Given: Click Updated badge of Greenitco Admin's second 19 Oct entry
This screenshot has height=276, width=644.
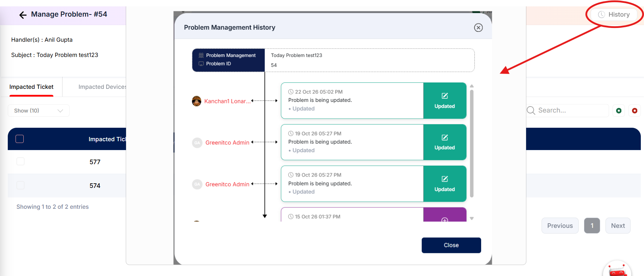Looking at the screenshot, I should click(x=445, y=184).
